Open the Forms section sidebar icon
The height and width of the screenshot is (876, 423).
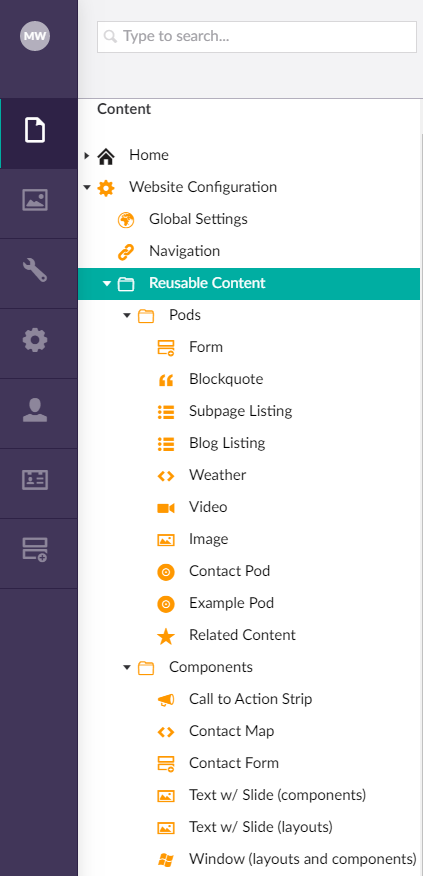point(35,550)
